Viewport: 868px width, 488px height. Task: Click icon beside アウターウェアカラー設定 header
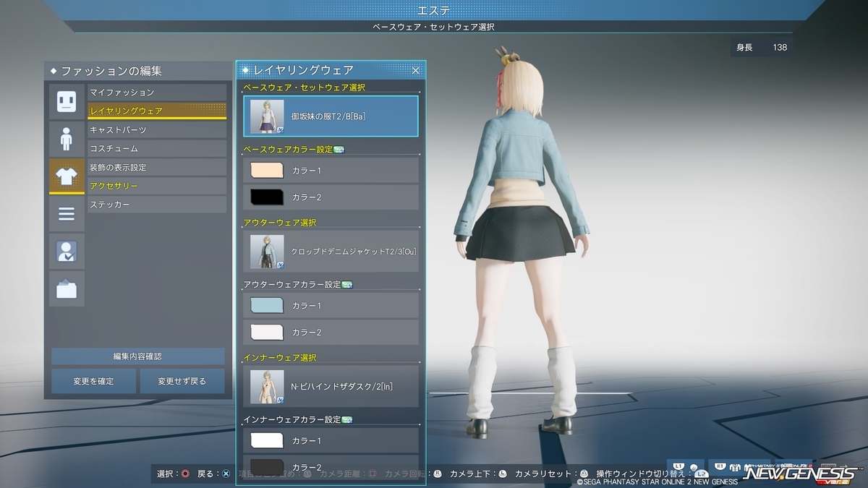tap(346, 285)
